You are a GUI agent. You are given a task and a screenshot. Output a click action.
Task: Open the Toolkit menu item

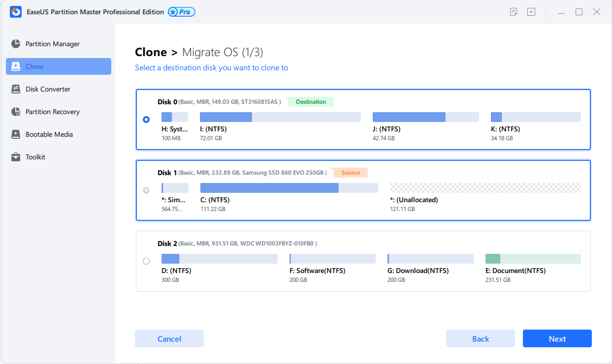[35, 157]
